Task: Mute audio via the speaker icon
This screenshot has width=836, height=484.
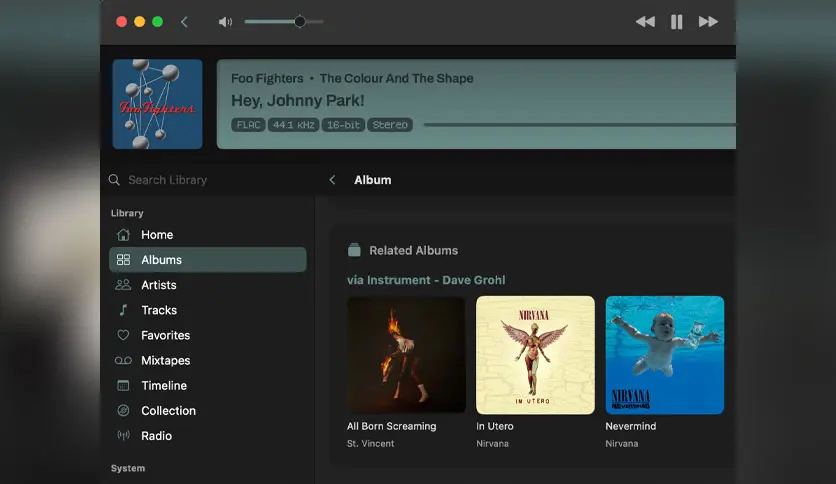Action: coord(226,22)
